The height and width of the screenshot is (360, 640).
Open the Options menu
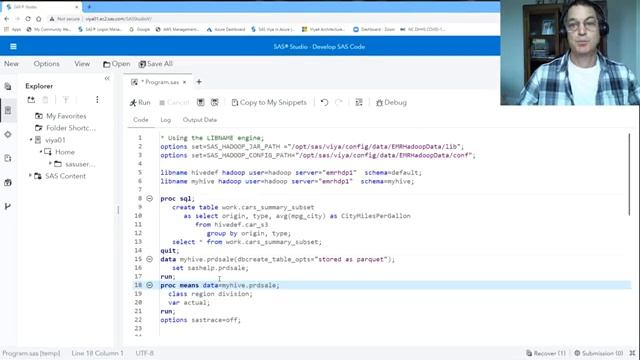tap(47, 64)
